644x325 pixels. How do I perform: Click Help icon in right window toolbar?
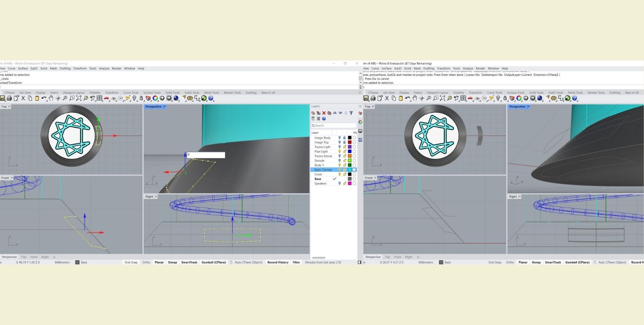(x=574, y=98)
